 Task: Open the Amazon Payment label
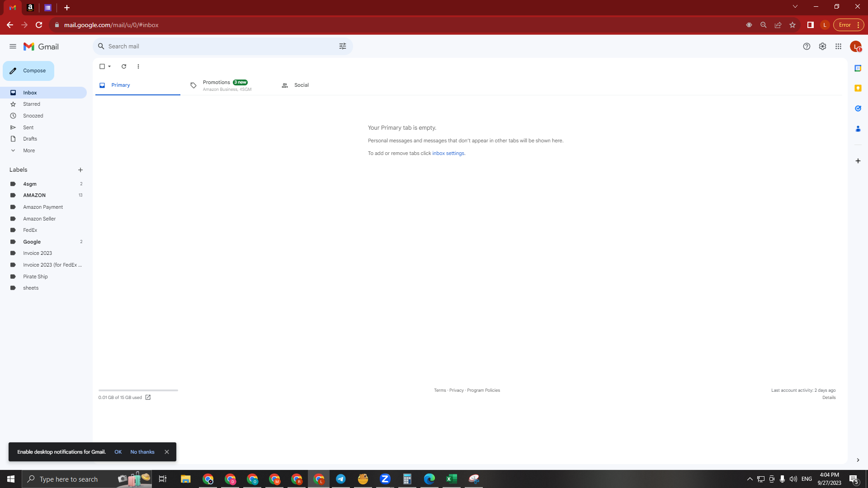(x=43, y=207)
